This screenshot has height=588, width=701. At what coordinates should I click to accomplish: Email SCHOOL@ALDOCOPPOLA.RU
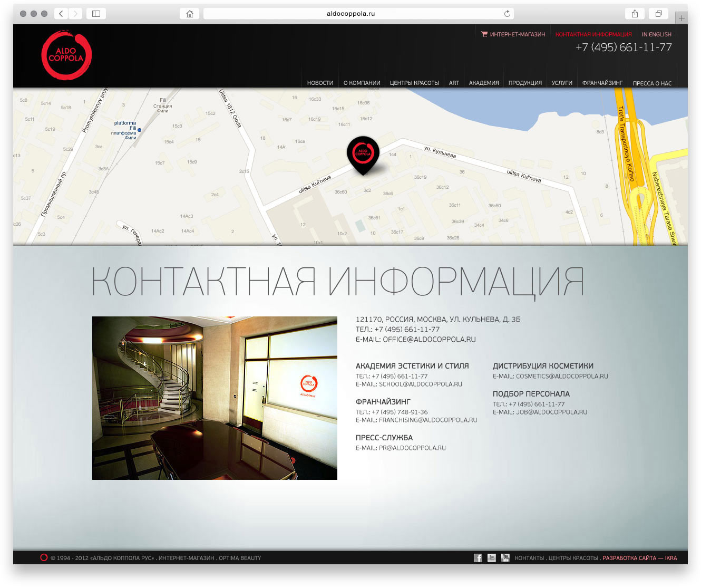421,384
